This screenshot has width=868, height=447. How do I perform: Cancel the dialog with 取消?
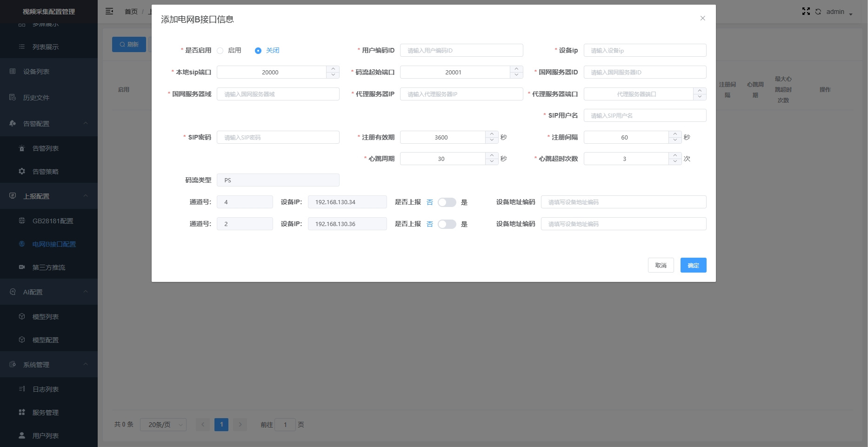pyautogui.click(x=661, y=265)
